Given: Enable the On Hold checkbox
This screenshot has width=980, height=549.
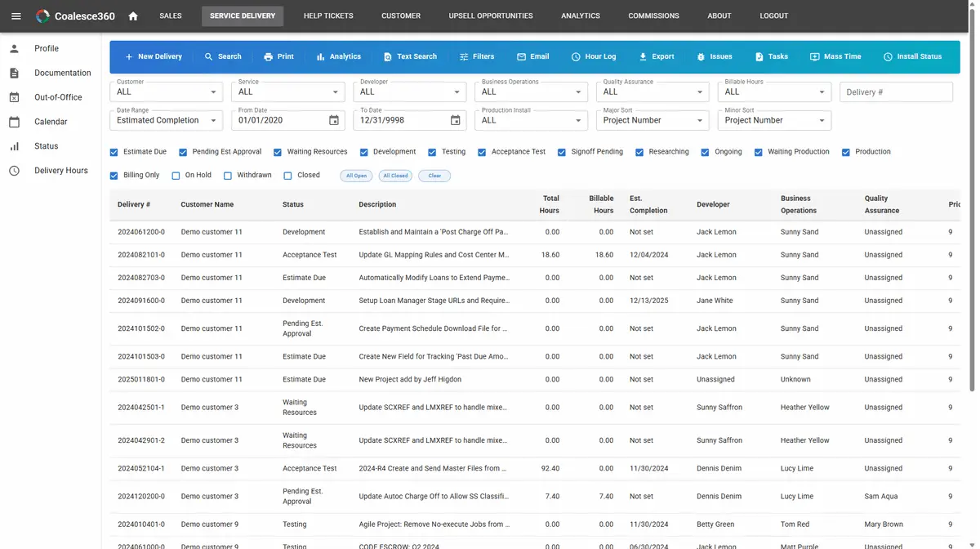Looking at the screenshot, I should (175, 175).
